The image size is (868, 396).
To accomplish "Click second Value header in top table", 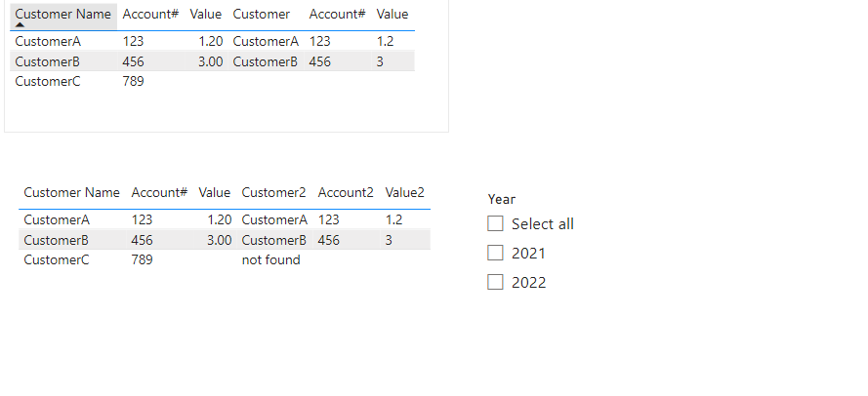I will (x=392, y=14).
